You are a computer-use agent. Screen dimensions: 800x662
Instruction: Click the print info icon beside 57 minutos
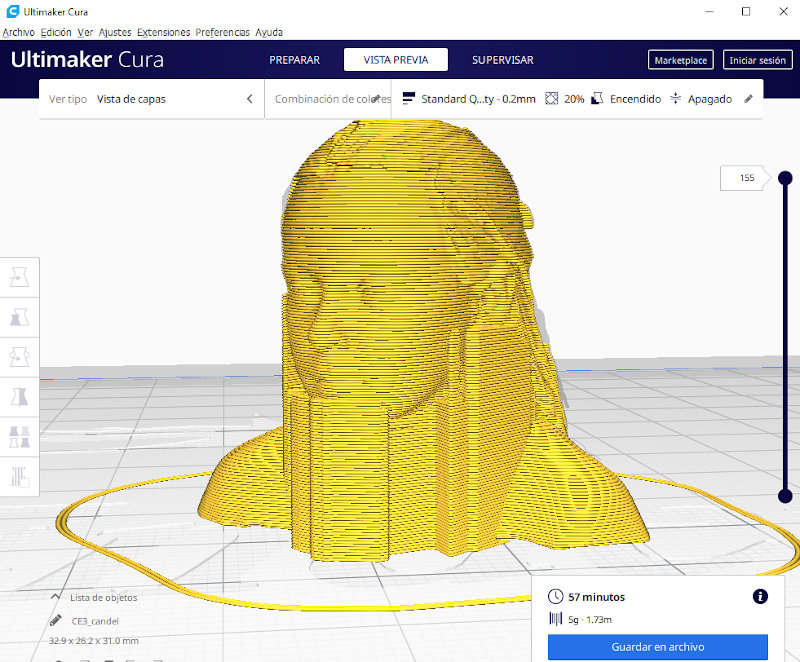point(760,596)
